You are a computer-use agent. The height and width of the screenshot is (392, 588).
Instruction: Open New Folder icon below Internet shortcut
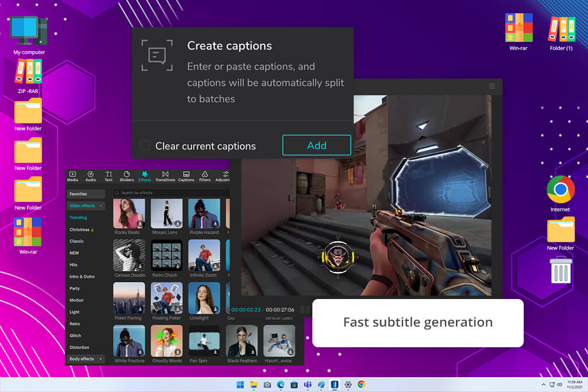(x=560, y=234)
